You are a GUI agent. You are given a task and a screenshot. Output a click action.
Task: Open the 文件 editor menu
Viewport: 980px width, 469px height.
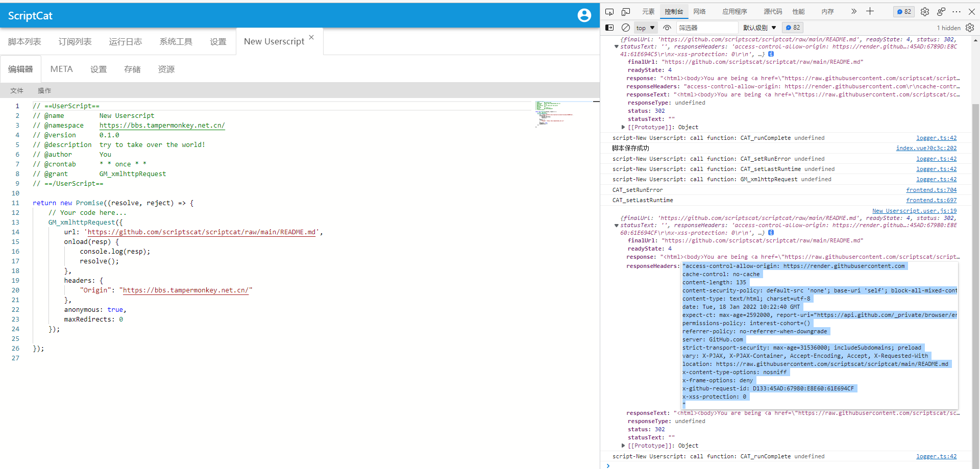coord(17,90)
